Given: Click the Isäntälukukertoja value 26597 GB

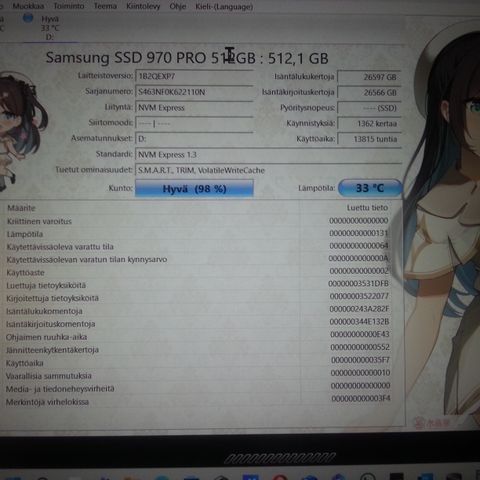Looking at the screenshot, I should click(x=369, y=77).
